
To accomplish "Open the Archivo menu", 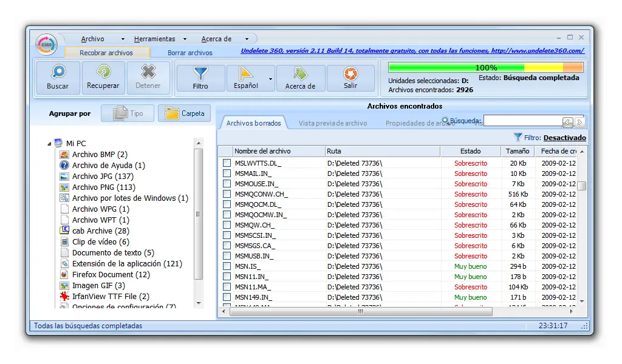I will pos(92,39).
